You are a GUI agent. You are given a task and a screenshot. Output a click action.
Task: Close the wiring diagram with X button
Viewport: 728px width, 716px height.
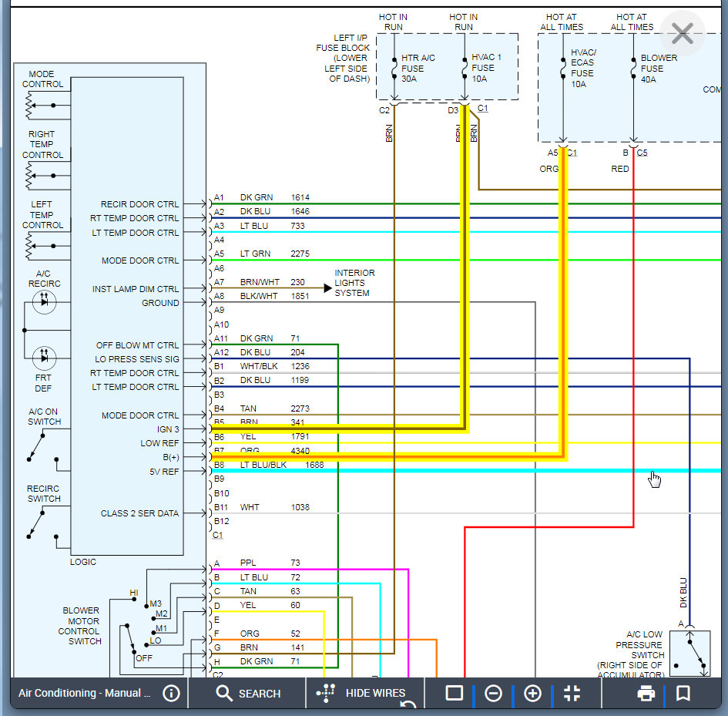pos(682,33)
